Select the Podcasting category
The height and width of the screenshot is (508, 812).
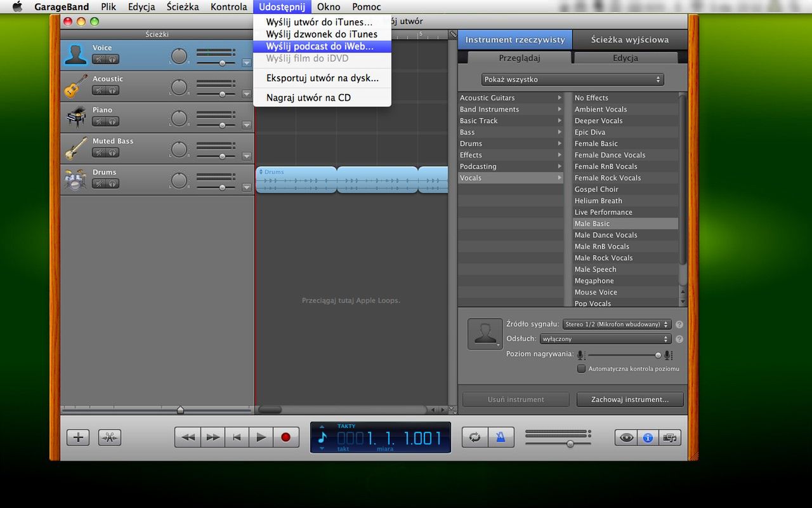(511, 166)
